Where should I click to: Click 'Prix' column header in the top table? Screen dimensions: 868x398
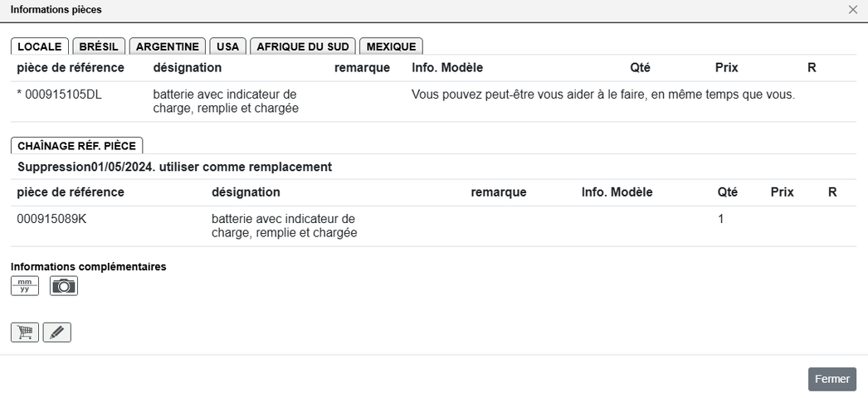point(726,67)
